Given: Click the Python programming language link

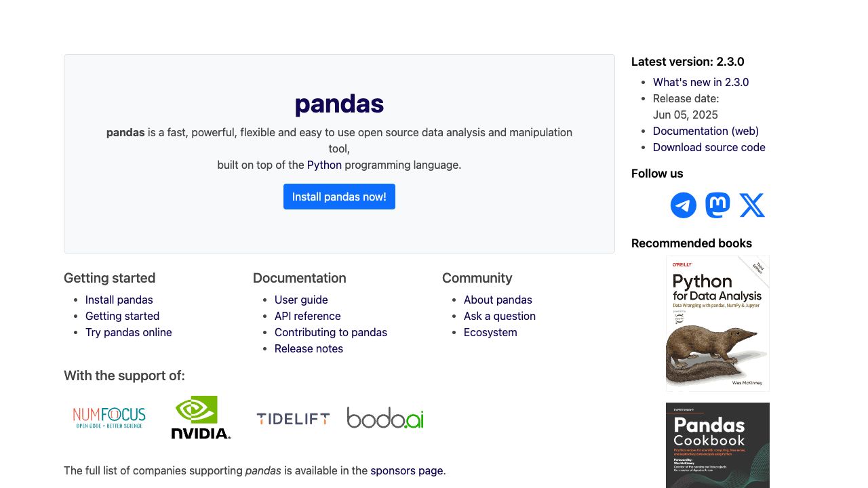Looking at the screenshot, I should [324, 165].
